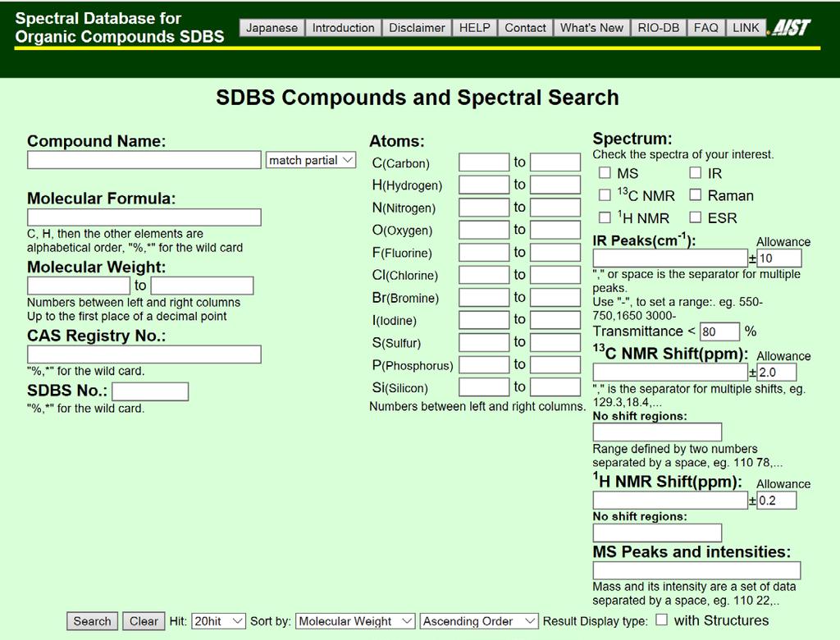The width and height of the screenshot is (840, 640).
Task: Focus MS Peaks and intensities field
Action: click(x=697, y=570)
